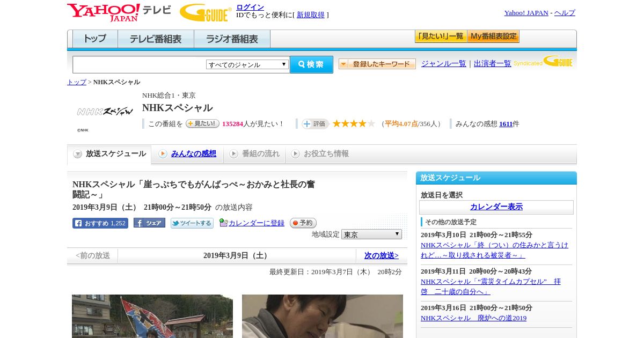Click the five-star rating display

(x=354, y=123)
